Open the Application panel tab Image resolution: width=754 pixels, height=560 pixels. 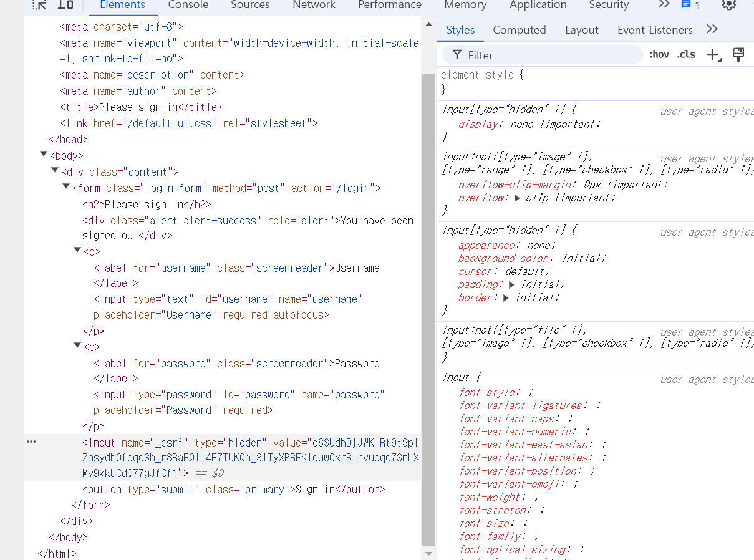click(538, 5)
